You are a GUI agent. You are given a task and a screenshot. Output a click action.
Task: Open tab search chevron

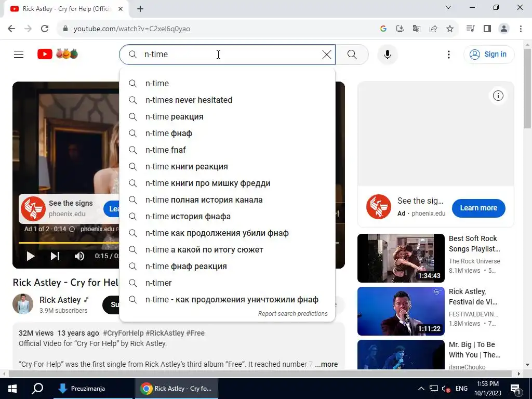point(448,7)
